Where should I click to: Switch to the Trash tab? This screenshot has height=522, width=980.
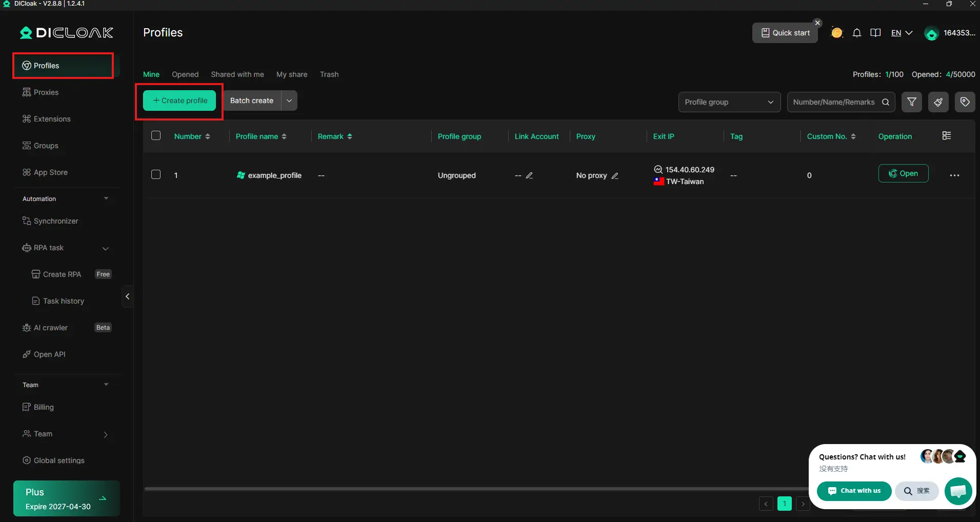329,74
